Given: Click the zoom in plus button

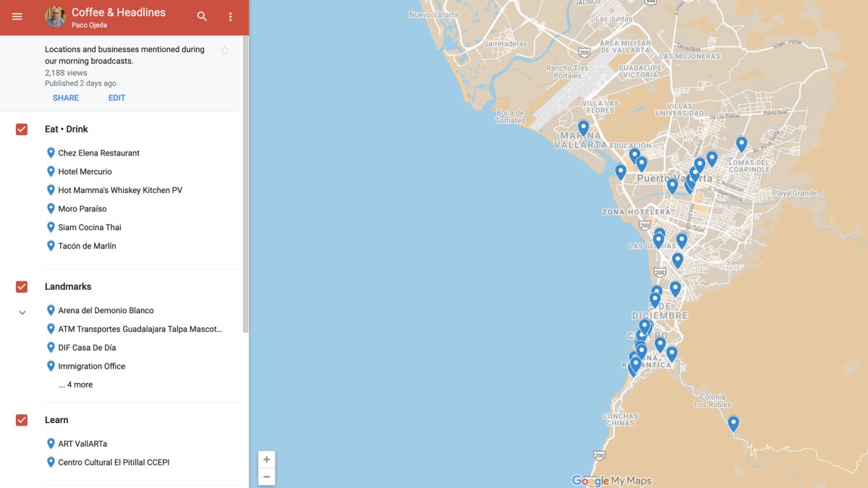Looking at the screenshot, I should 266,460.
